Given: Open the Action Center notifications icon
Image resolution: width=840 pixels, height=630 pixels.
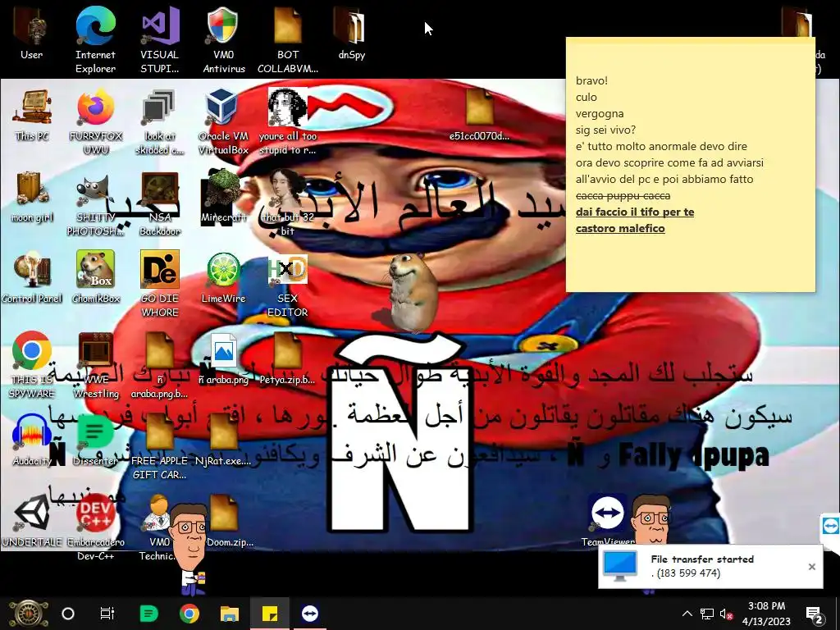Looking at the screenshot, I should pyautogui.click(x=815, y=615).
